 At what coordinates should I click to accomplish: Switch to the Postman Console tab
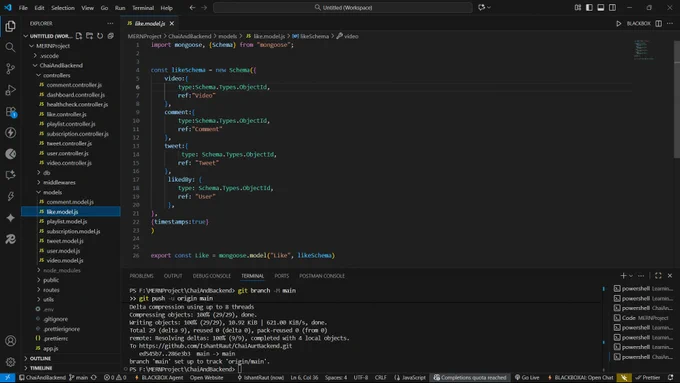[x=322, y=276]
